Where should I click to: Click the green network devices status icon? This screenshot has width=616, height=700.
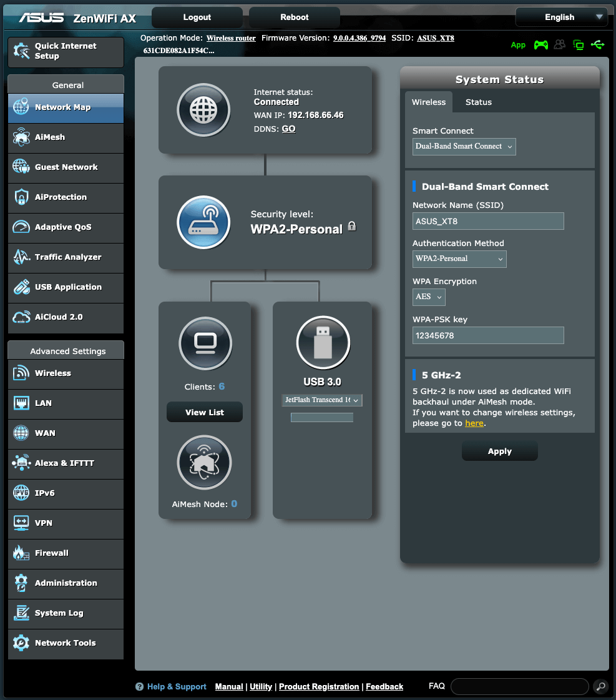[x=578, y=44]
